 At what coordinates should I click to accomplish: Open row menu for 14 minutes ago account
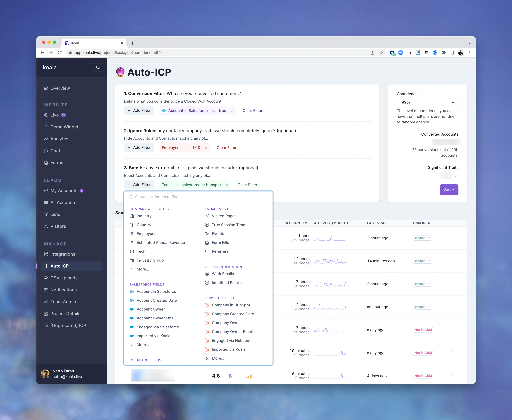point(453,261)
